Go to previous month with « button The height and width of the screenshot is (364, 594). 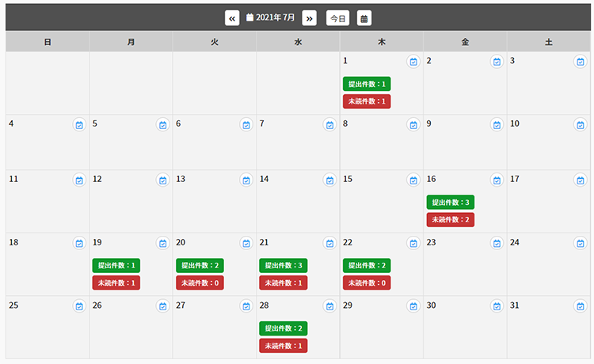(232, 18)
